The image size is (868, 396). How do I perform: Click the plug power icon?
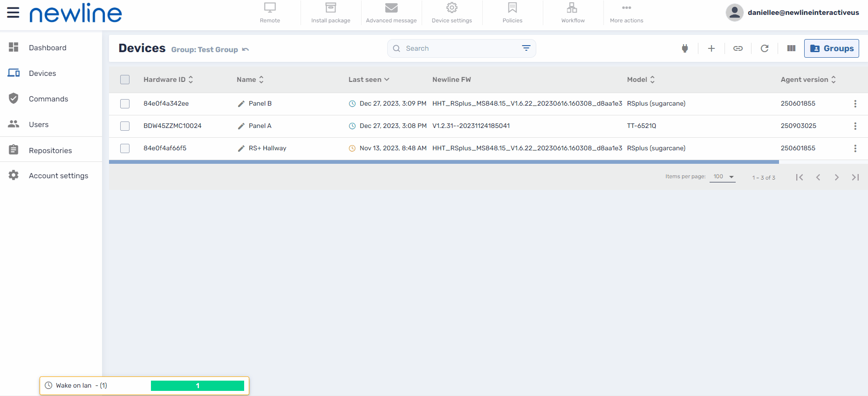tap(685, 48)
